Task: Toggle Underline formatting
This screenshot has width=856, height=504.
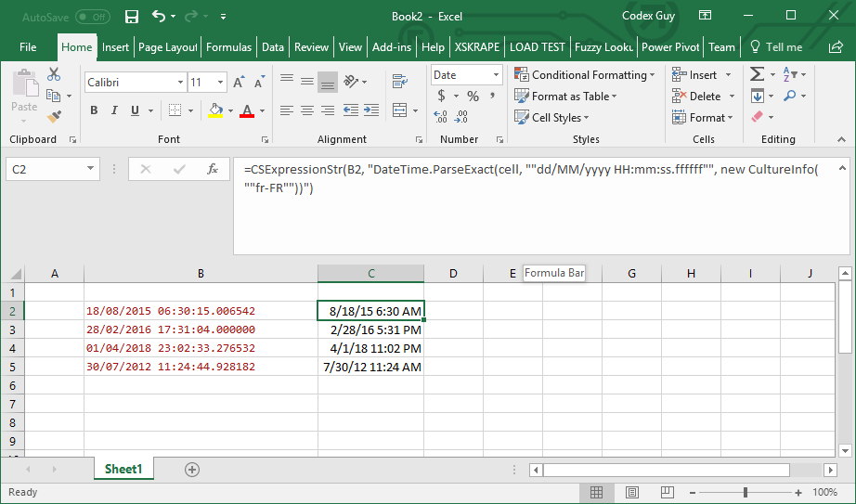Action: [135, 110]
